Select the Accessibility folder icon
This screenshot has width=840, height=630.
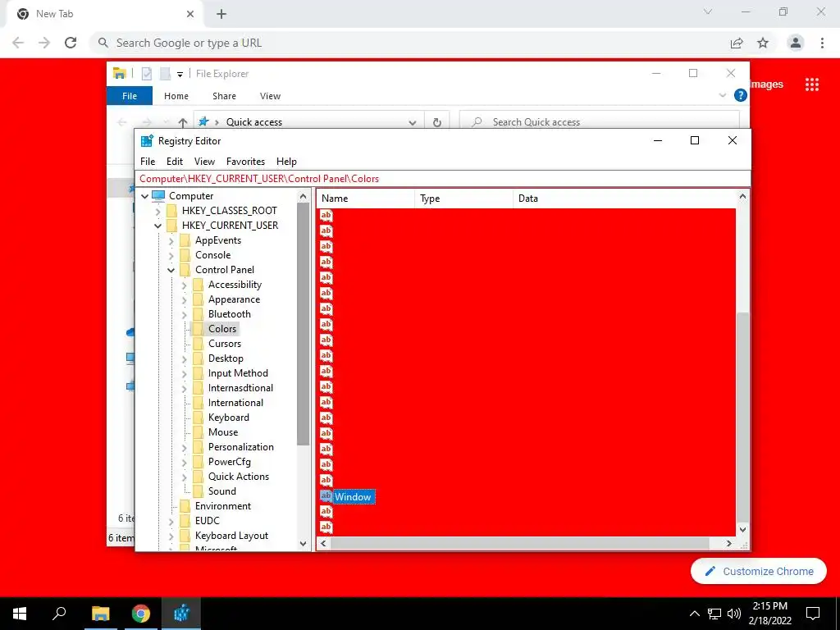coord(199,285)
